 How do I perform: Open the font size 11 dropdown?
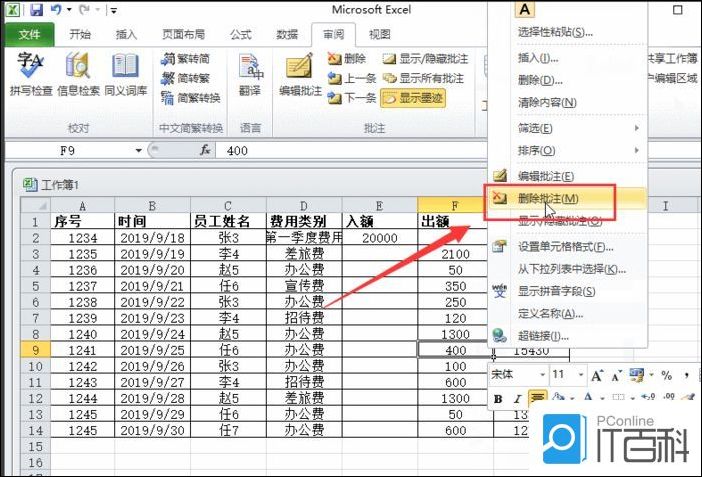[x=581, y=374]
